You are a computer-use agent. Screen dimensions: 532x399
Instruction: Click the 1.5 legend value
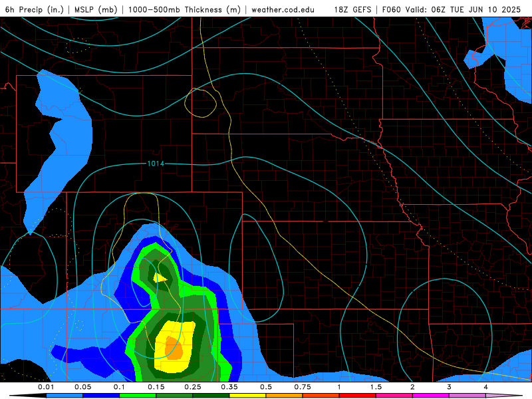coord(376,387)
